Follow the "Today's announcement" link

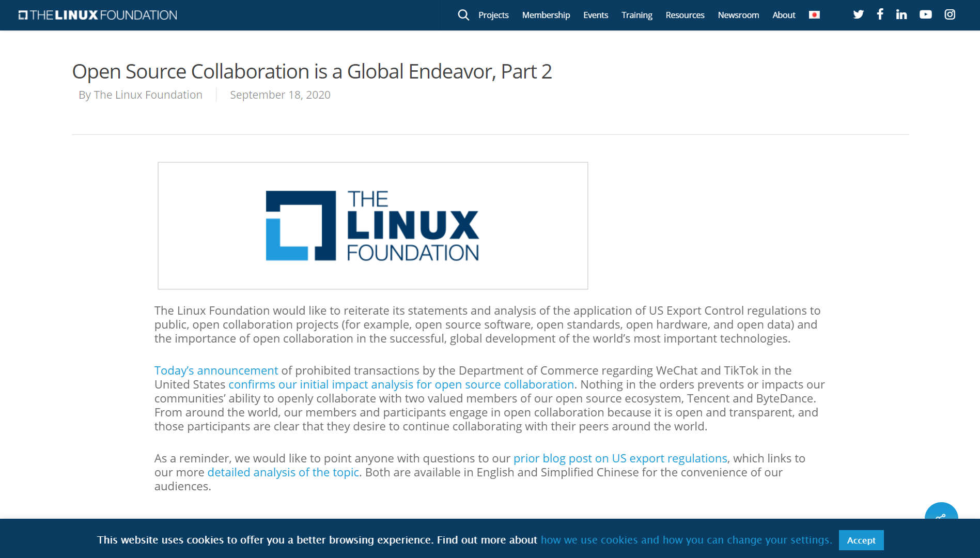coord(216,370)
